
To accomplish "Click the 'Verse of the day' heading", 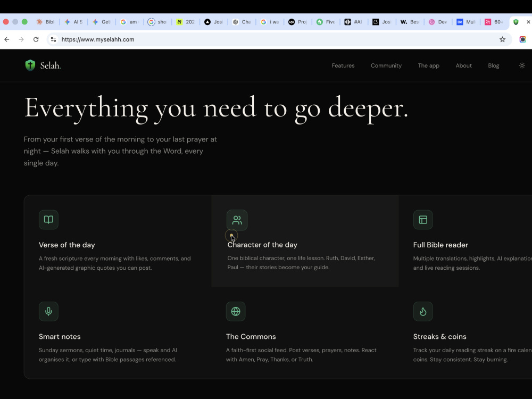I will click(67, 245).
